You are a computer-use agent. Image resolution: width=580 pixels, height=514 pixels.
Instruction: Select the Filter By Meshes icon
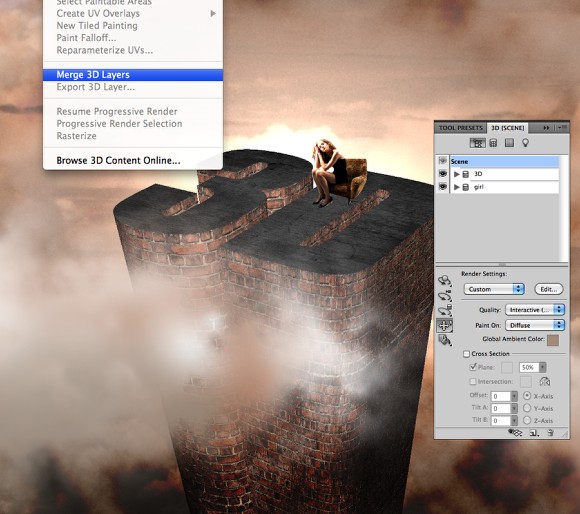tap(493, 143)
